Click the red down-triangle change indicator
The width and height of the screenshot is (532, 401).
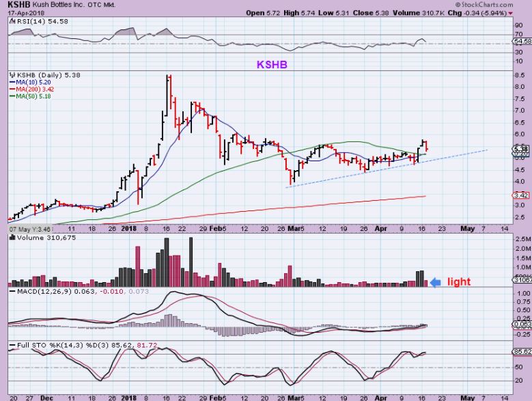[x=511, y=13]
